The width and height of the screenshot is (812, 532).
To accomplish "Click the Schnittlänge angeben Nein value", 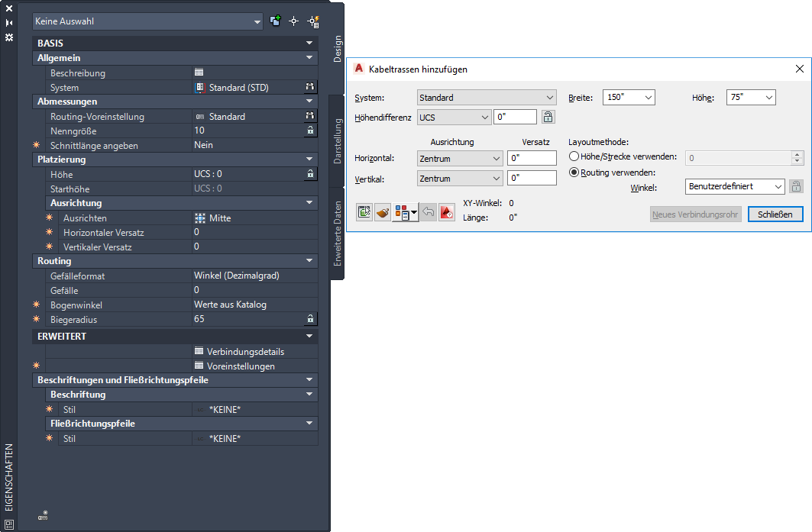I will 203,145.
